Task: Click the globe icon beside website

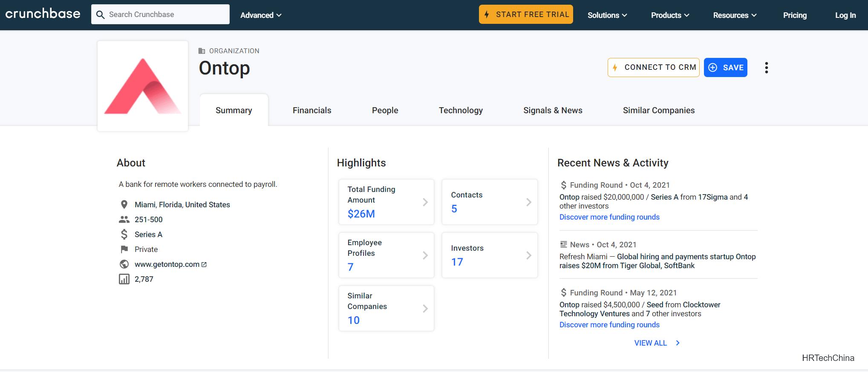Action: pos(124,264)
